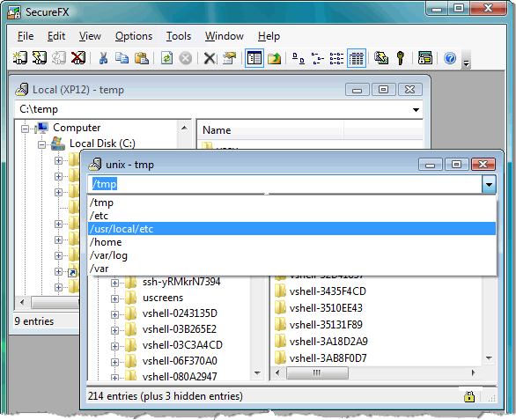Open the C:\temp path dropdown arrow
Image resolution: width=516 pixels, height=420 pixels.
click(x=416, y=109)
